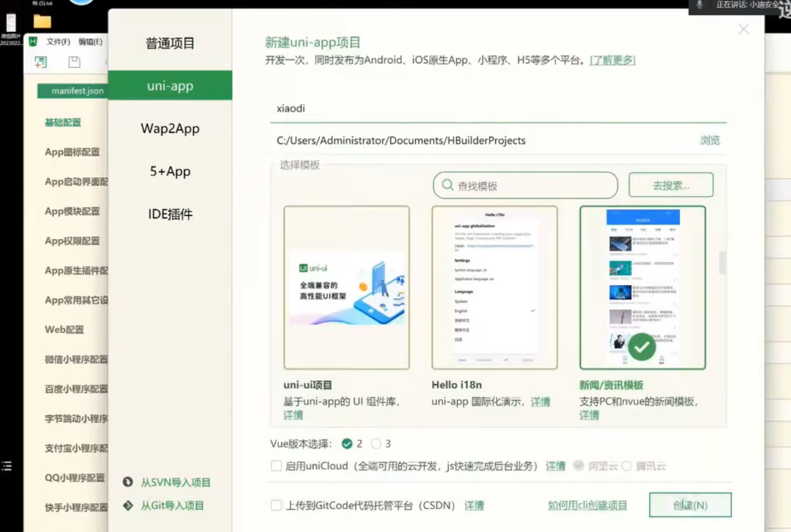Image resolution: width=791 pixels, height=532 pixels.
Task: Click the Git import icon
Action: click(128, 505)
